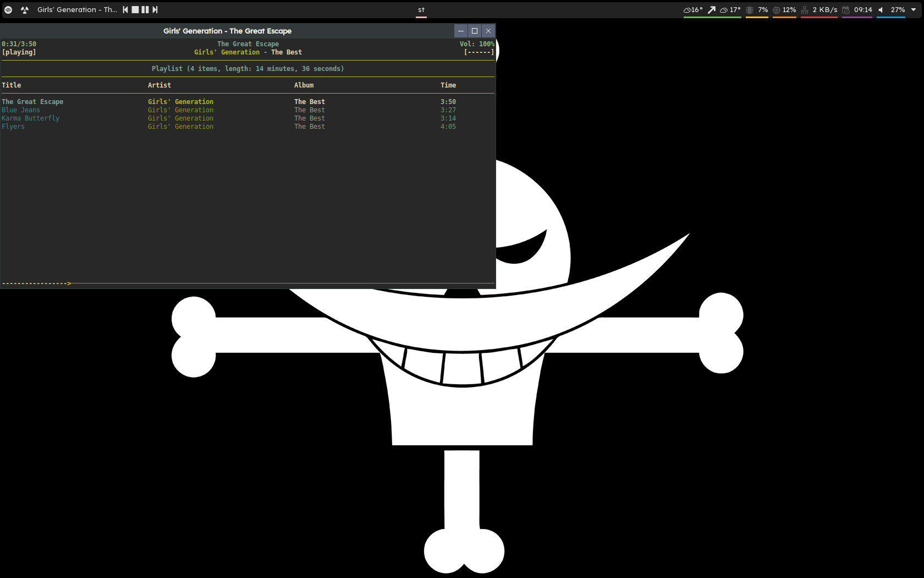
Task: Click the song progress bar arrow head
Action: pyautogui.click(x=69, y=283)
